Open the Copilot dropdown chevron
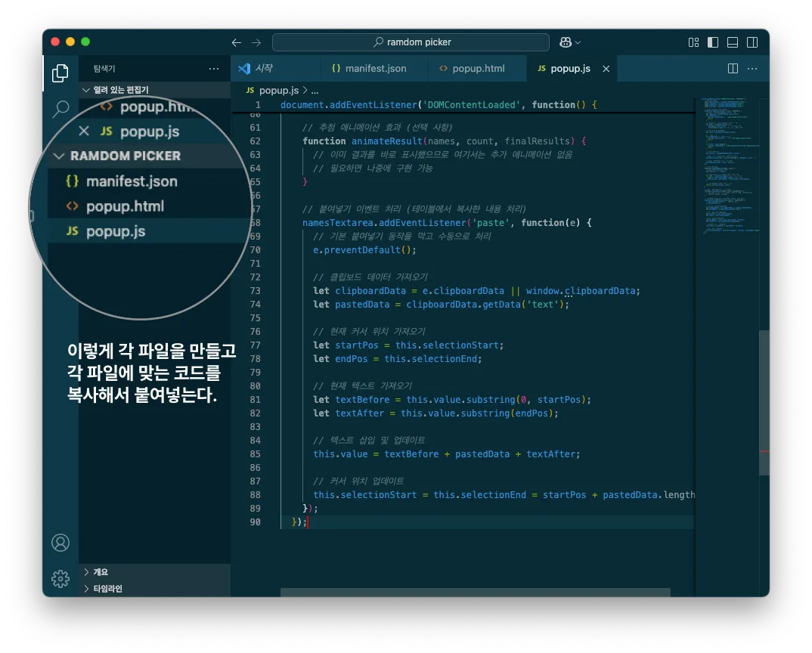The width and height of the screenshot is (812, 653). click(x=578, y=42)
